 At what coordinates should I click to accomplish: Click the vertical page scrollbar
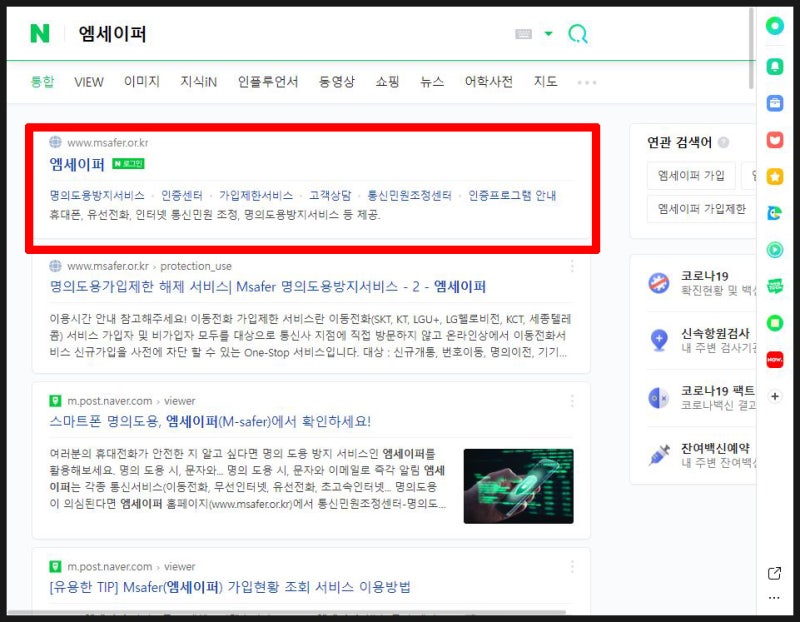point(751,48)
